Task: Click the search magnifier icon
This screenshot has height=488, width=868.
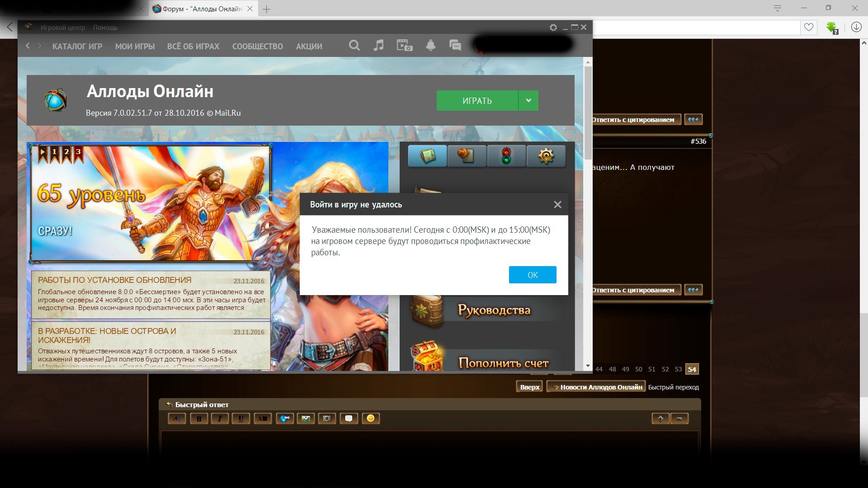Action: click(x=354, y=46)
